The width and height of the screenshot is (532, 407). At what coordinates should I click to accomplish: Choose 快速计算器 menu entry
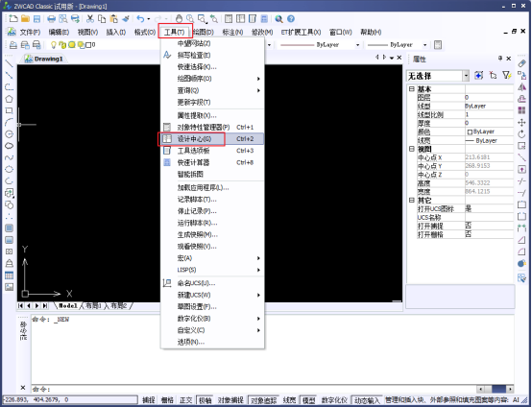click(213, 162)
